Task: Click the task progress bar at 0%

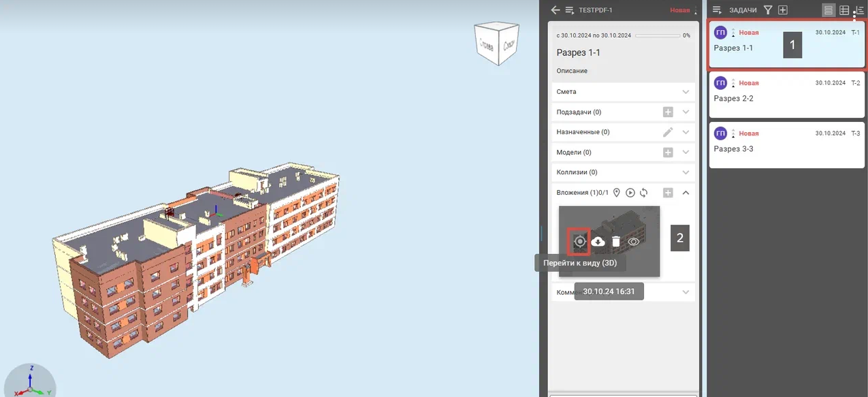Action: (x=657, y=35)
